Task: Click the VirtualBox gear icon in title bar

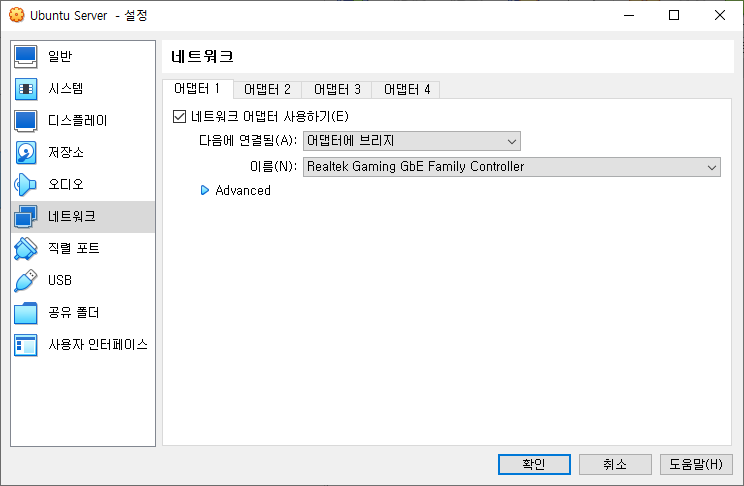Action: coord(17,15)
